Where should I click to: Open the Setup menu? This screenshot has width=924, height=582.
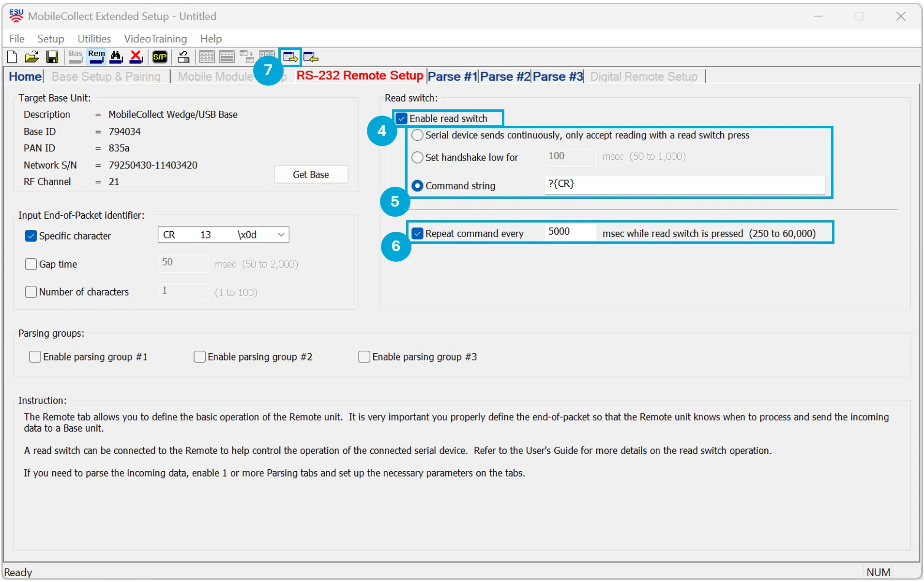(x=50, y=39)
